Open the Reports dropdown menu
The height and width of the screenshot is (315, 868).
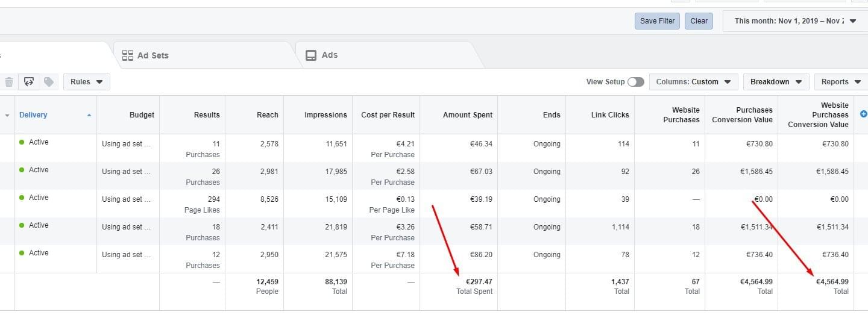pos(840,82)
